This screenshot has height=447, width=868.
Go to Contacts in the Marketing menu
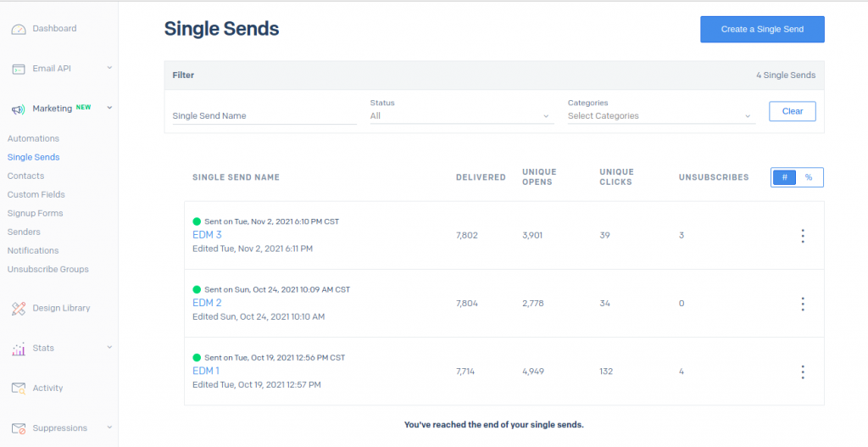25,176
